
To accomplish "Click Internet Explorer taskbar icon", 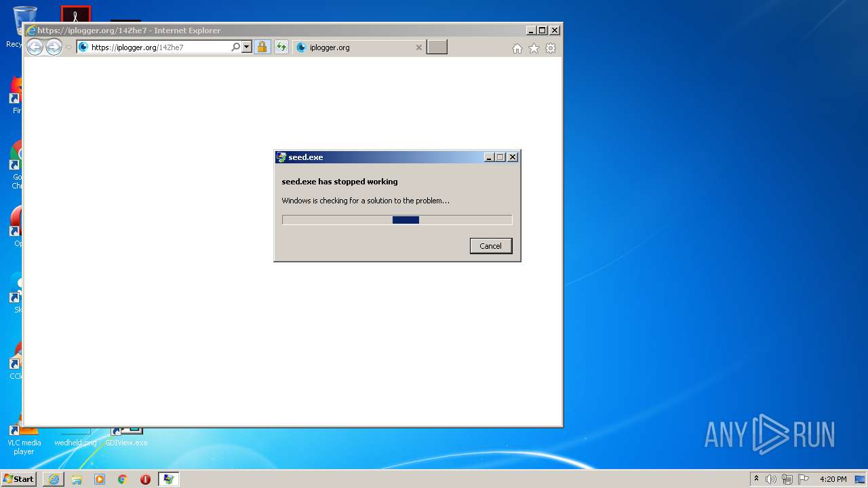I will [54, 479].
